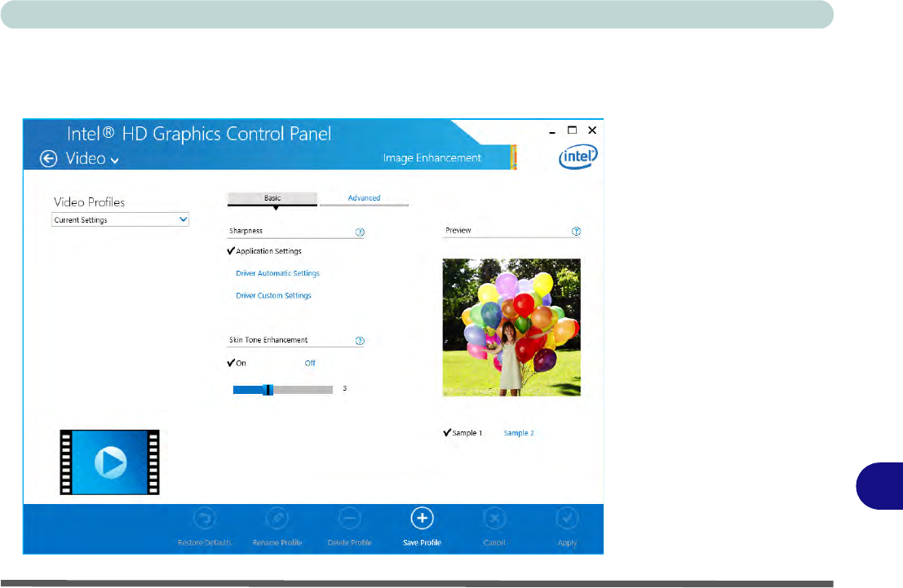Image resolution: width=903 pixels, height=588 pixels.
Task: Click the Intel logo
Action: tap(578, 157)
